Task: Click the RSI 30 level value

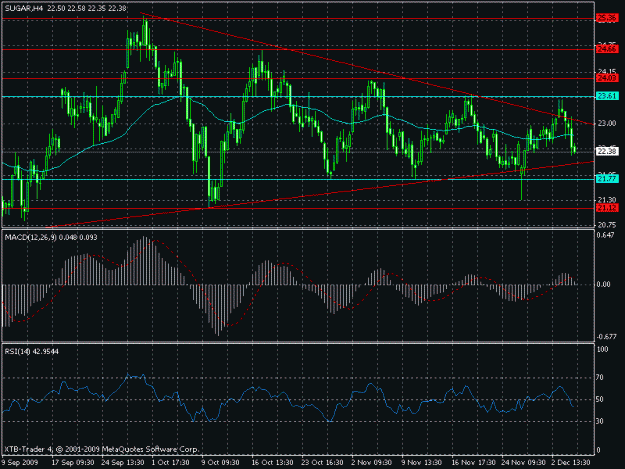Action: pos(599,421)
